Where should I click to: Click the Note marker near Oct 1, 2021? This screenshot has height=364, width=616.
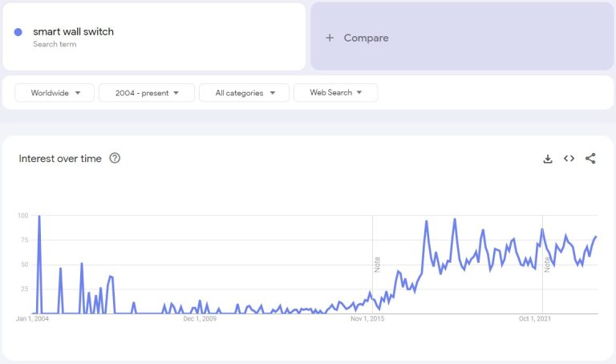tap(547, 265)
